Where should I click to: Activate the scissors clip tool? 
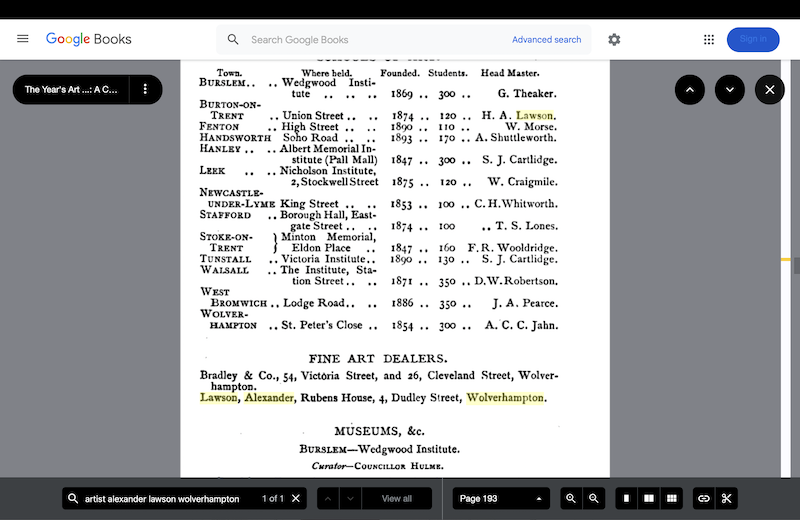(x=727, y=498)
